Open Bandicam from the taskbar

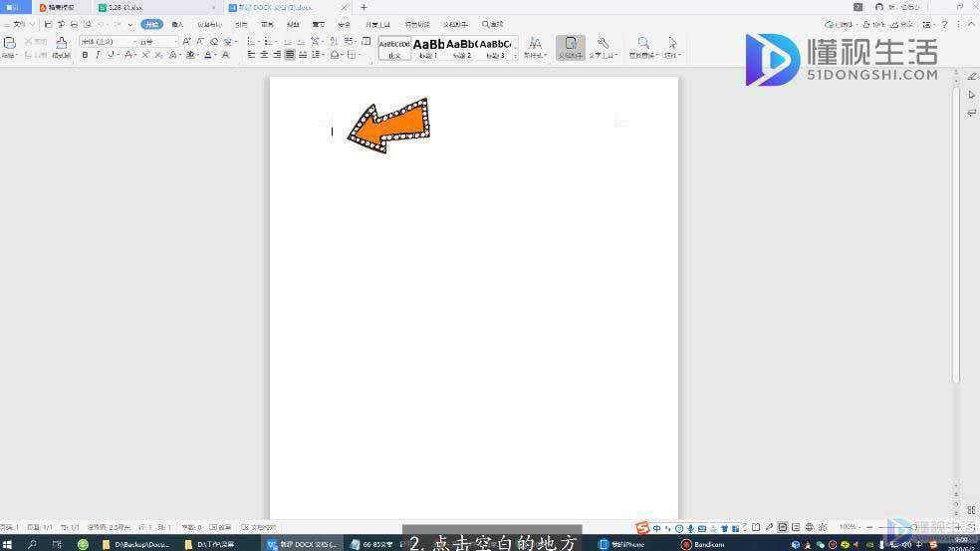(702, 544)
